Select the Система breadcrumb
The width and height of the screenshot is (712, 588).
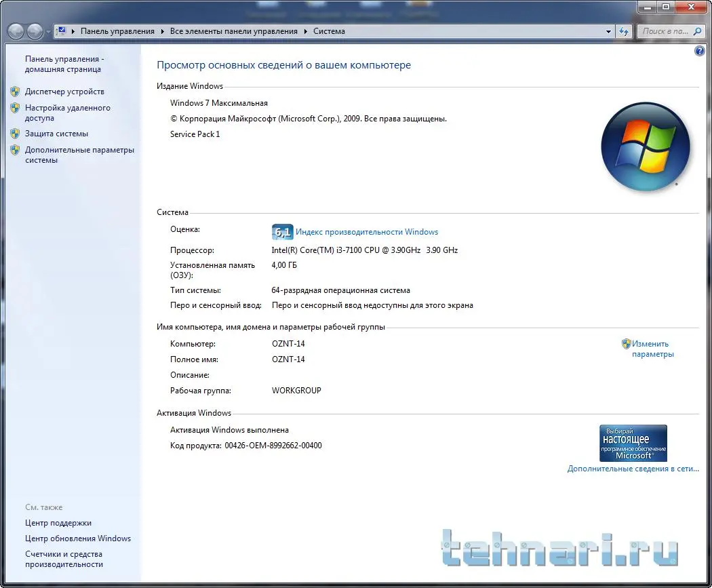[329, 31]
